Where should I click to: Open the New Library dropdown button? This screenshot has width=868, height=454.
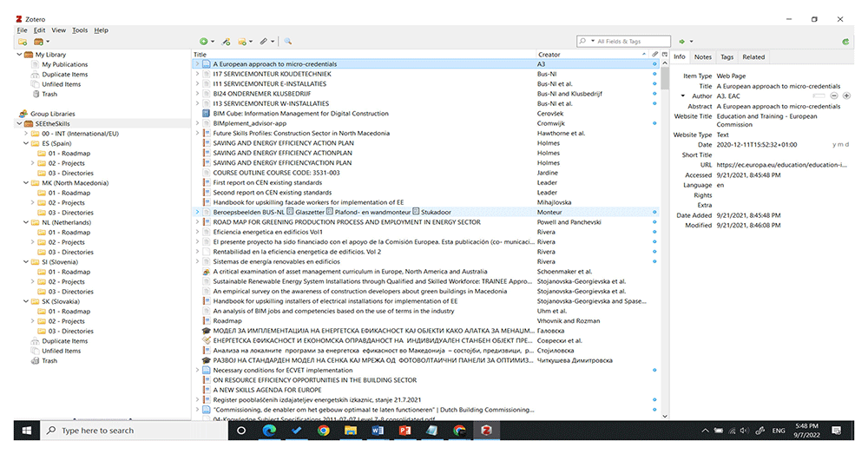42,42
